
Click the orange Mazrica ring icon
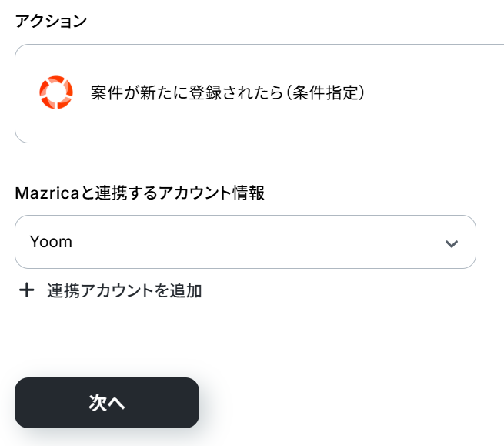[56, 93]
